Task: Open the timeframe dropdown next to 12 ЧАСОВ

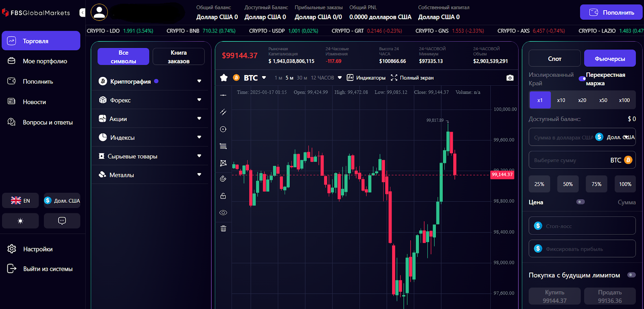Action: point(340,78)
